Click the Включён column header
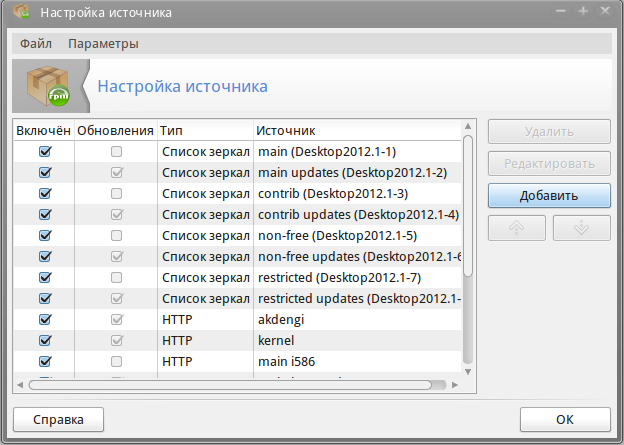This screenshot has height=445, width=624. [44, 131]
